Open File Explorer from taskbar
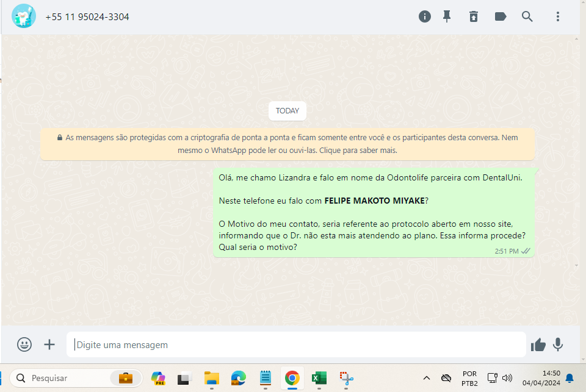Screen dimensions: 586x392 212,378
